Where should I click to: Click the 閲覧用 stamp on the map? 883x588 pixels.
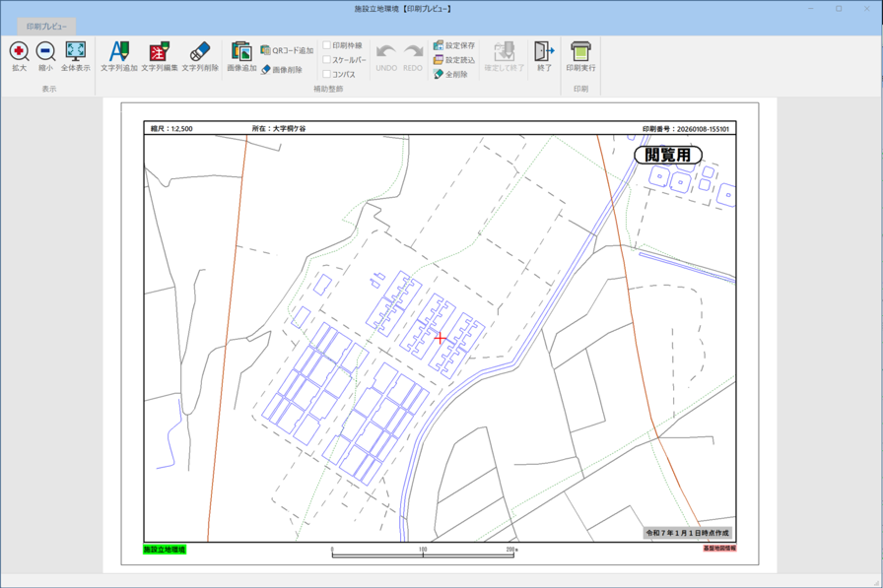(x=668, y=155)
